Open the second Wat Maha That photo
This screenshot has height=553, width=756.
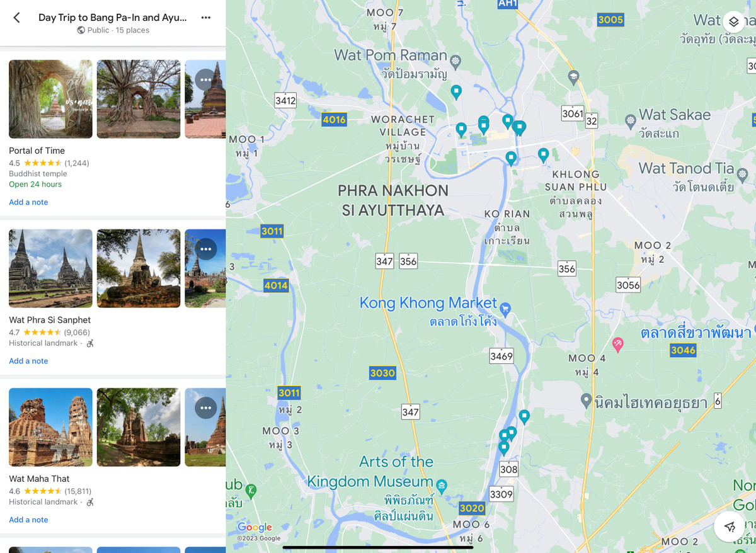pyautogui.click(x=139, y=427)
